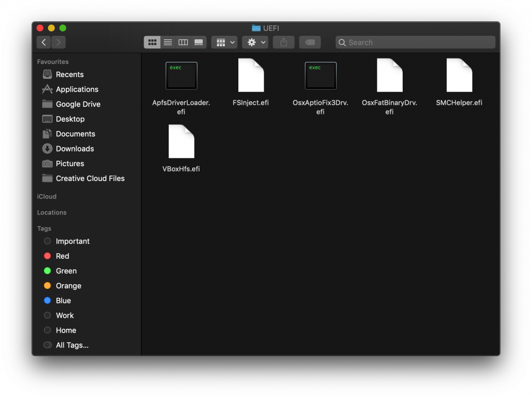Click the Share toolbar button
Image resolution: width=532 pixels, height=398 pixels.
point(284,43)
